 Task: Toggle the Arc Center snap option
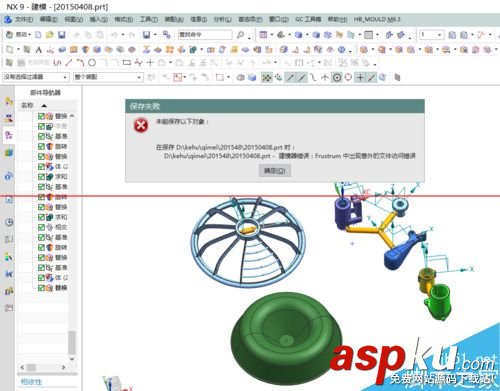click(x=337, y=77)
